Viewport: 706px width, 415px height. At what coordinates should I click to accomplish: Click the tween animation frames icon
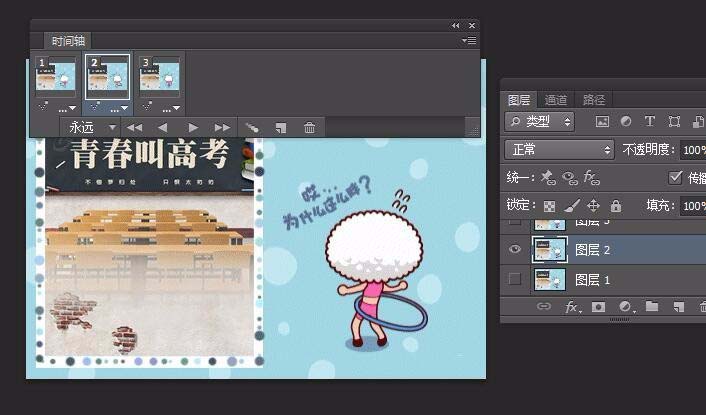click(x=252, y=128)
